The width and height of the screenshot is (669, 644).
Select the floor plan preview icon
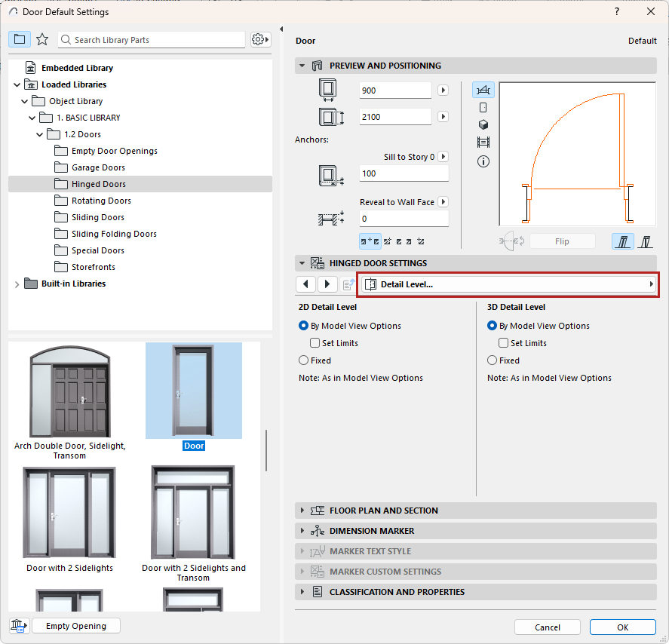[483, 90]
